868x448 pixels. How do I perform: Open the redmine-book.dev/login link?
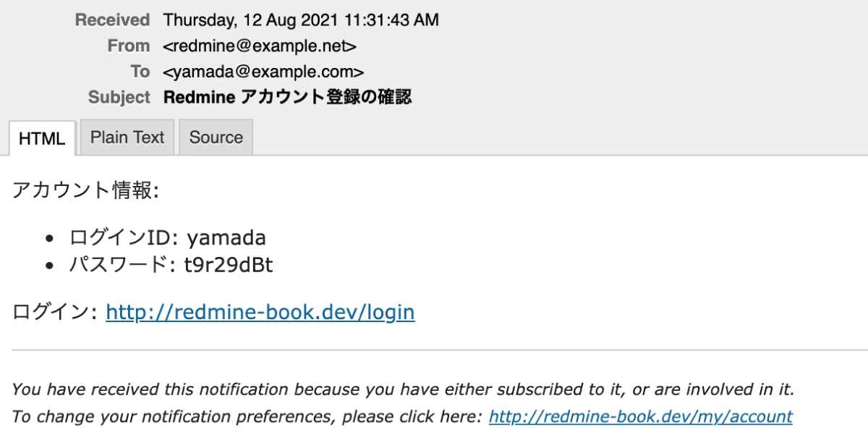pos(260,313)
